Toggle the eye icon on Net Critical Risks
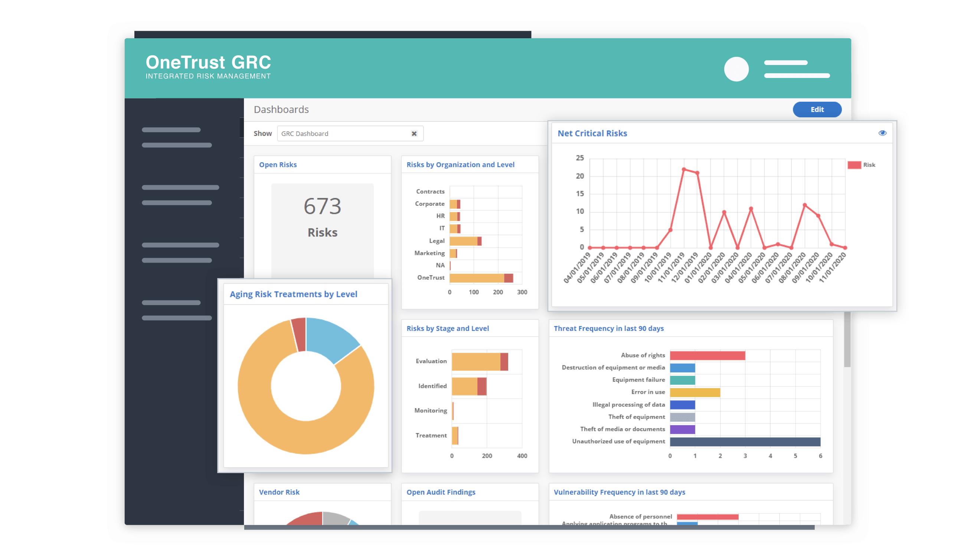This screenshot has height=560, width=980. coord(882,133)
